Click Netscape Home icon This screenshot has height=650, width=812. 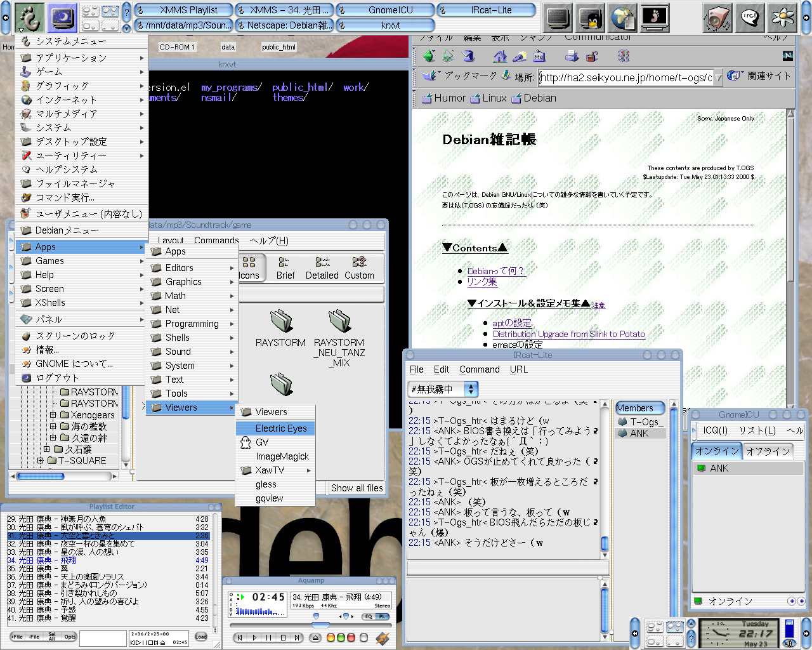coord(500,56)
